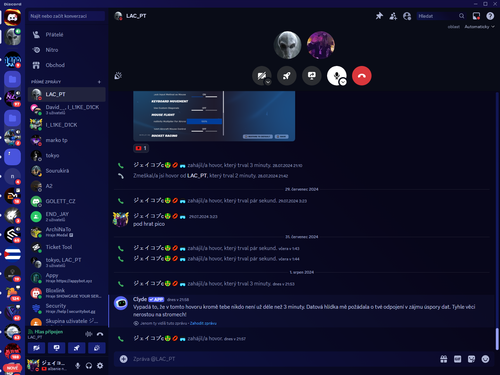The height and width of the screenshot is (375, 500).
Task: Expand camera options arrow on video button
Action: tap(268, 82)
